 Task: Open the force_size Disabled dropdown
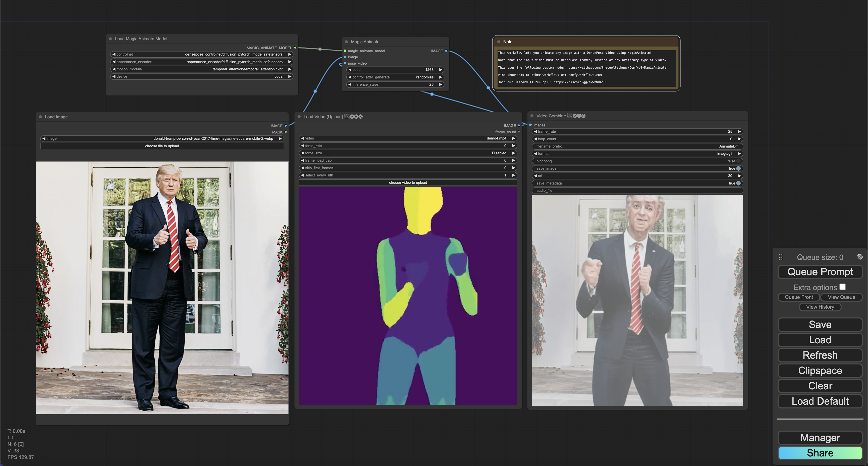pyautogui.click(x=408, y=153)
